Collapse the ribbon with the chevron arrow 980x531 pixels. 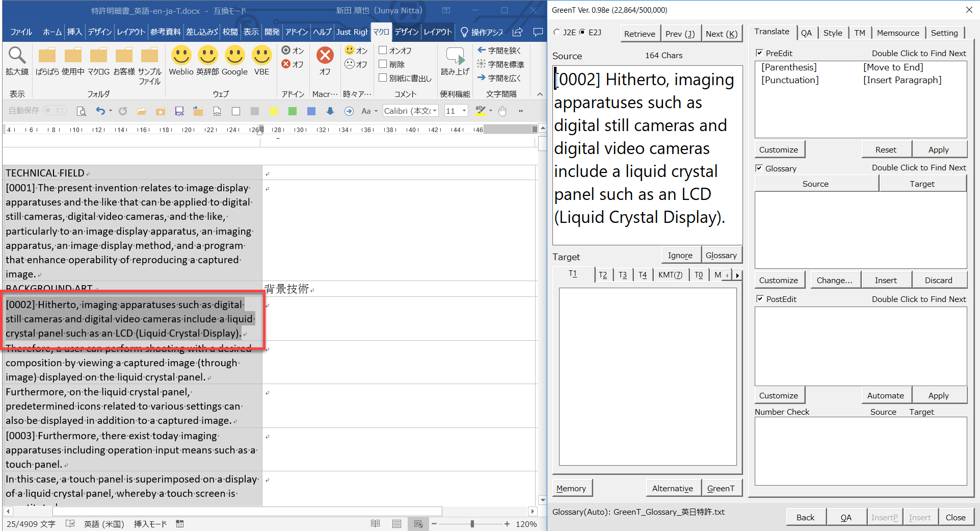540,94
